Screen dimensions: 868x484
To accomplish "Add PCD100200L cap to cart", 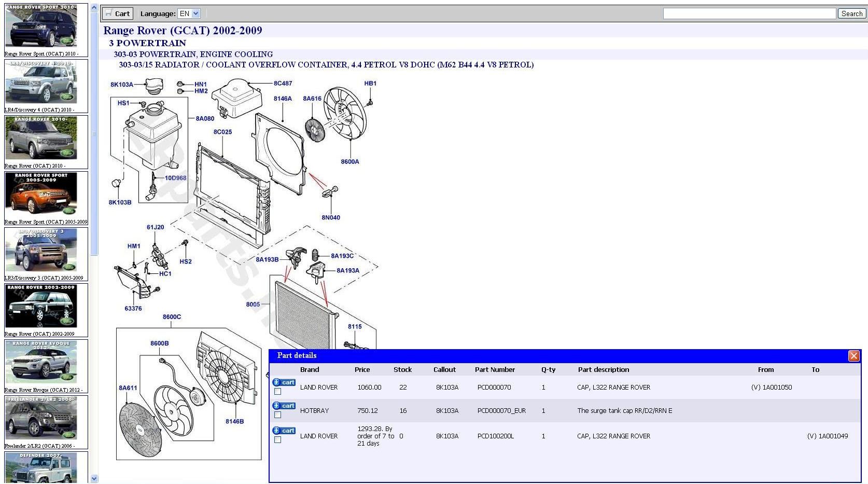I will pyautogui.click(x=284, y=431).
